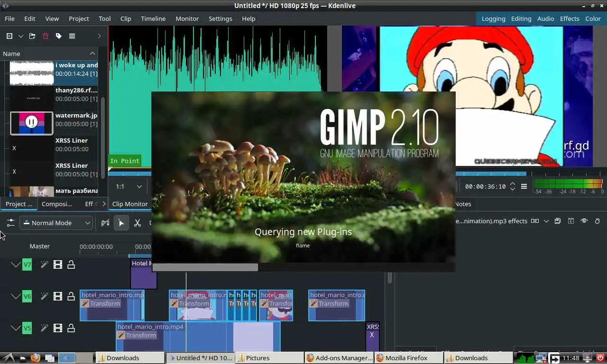Collapse the V6 track
607x364 pixels.
(x=16, y=296)
